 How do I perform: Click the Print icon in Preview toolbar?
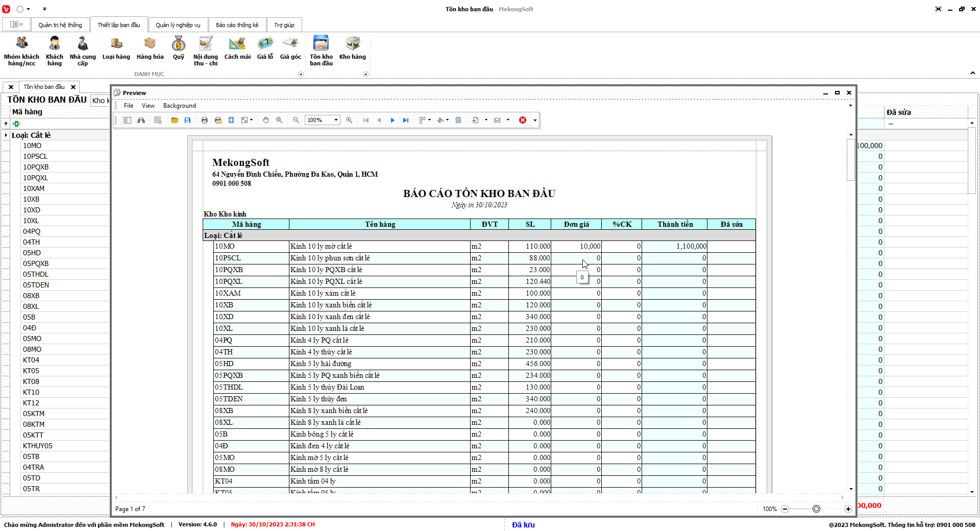tap(205, 120)
